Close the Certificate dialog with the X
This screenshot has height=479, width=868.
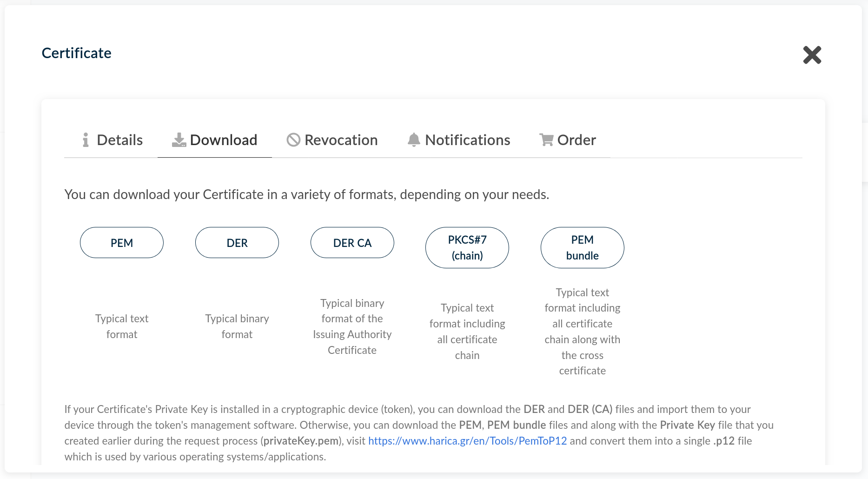coord(812,55)
